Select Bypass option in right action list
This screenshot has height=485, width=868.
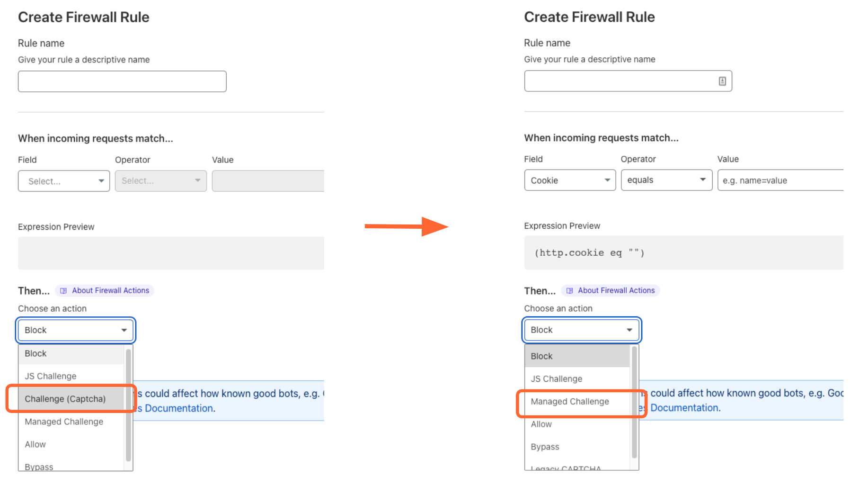545,447
